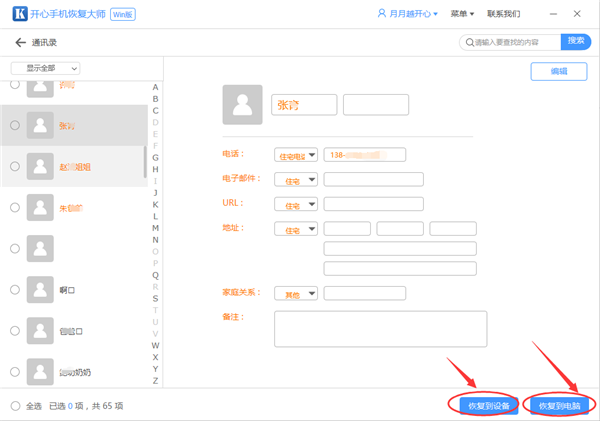Click the large contact avatar in details
The image size is (600, 421).
(243, 105)
